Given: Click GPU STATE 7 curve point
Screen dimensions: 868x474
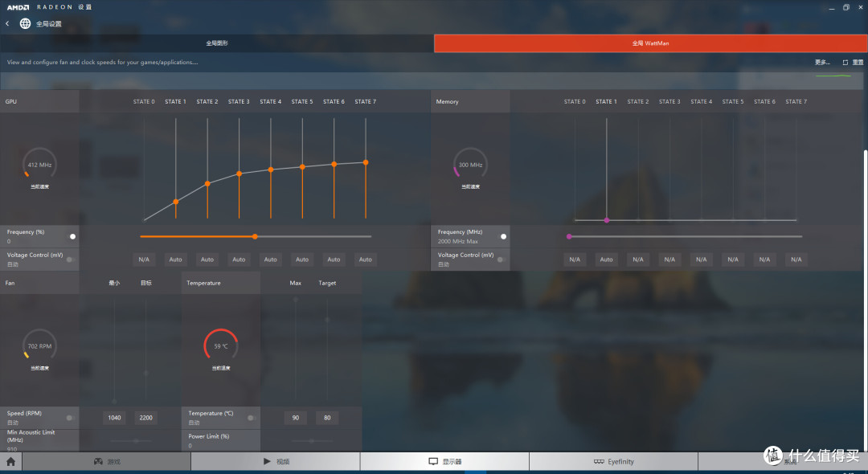Looking at the screenshot, I should click(366, 162).
